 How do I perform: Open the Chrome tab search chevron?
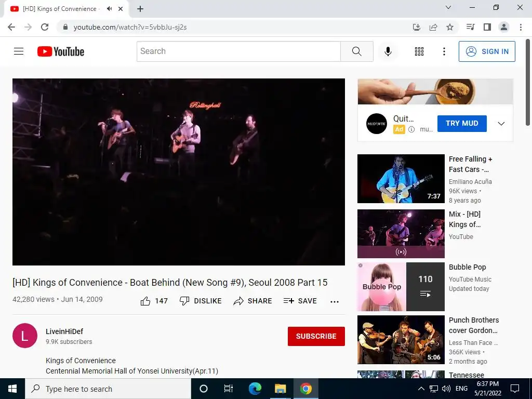[x=448, y=7]
